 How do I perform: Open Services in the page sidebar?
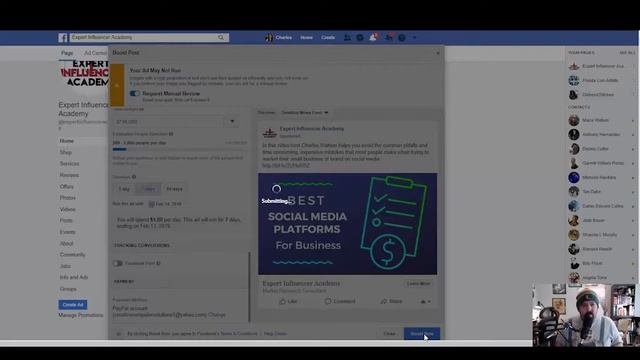tap(69, 164)
